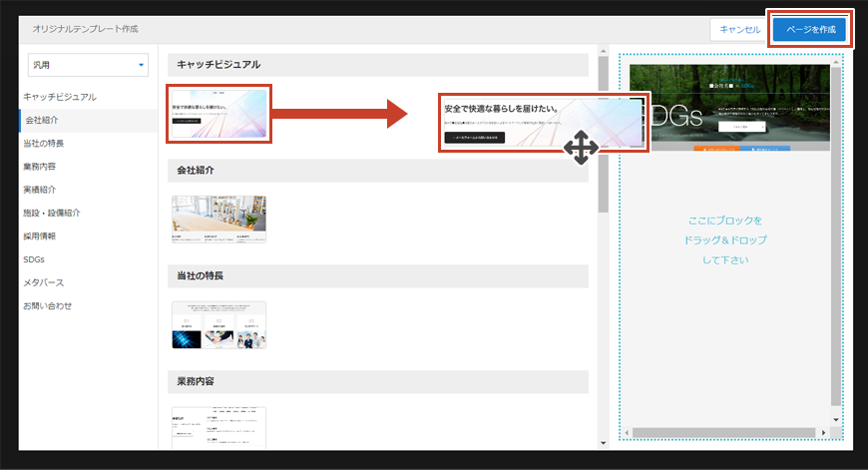Click the down arrow of template list scrollbar
Viewport: 868px width, 470px height.
coord(603,442)
